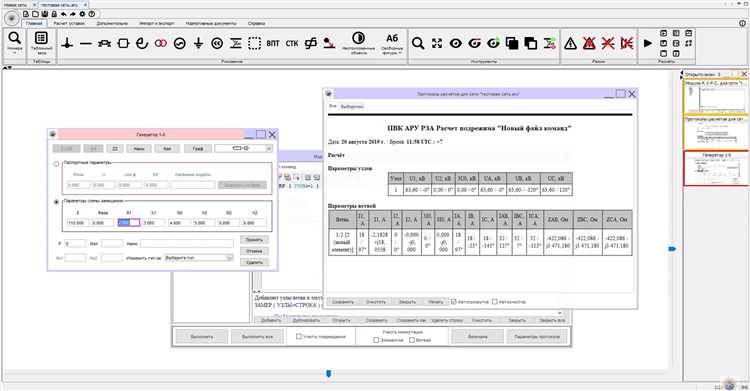Click the СТК placement tool
This screenshot has width=750, height=391.
pos(292,44)
